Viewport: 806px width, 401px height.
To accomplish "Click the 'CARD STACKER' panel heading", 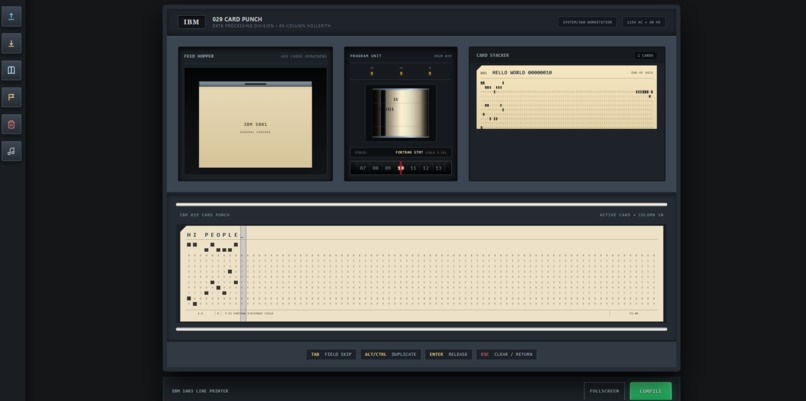I will [492, 56].
